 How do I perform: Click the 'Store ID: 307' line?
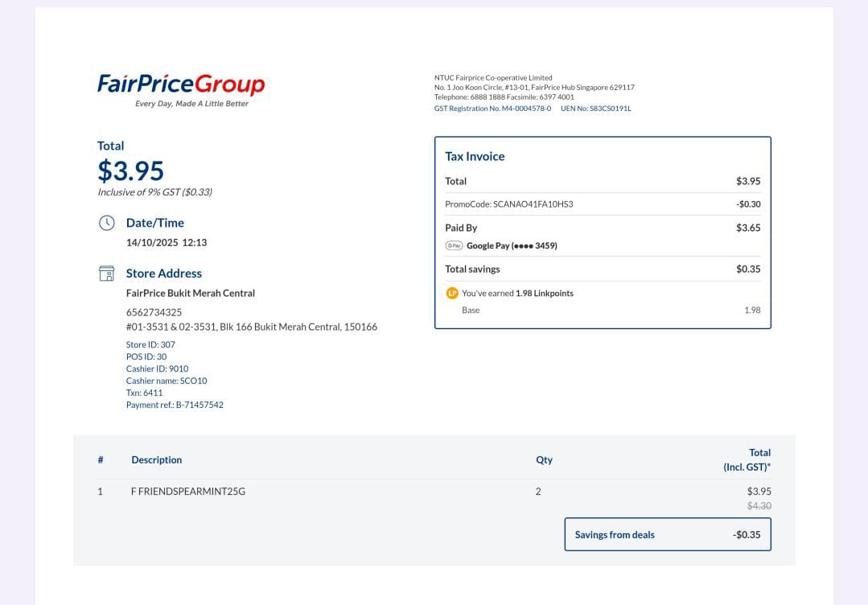pyautogui.click(x=150, y=344)
